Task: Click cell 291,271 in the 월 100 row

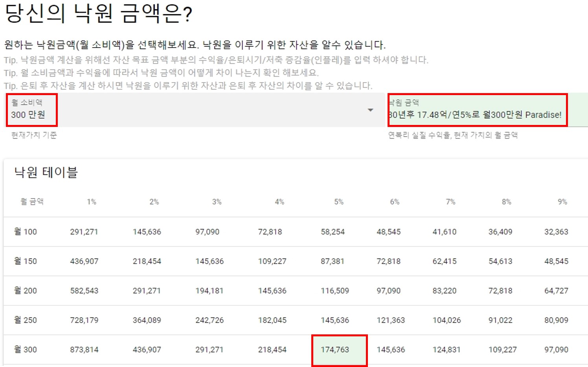Action: [84, 232]
